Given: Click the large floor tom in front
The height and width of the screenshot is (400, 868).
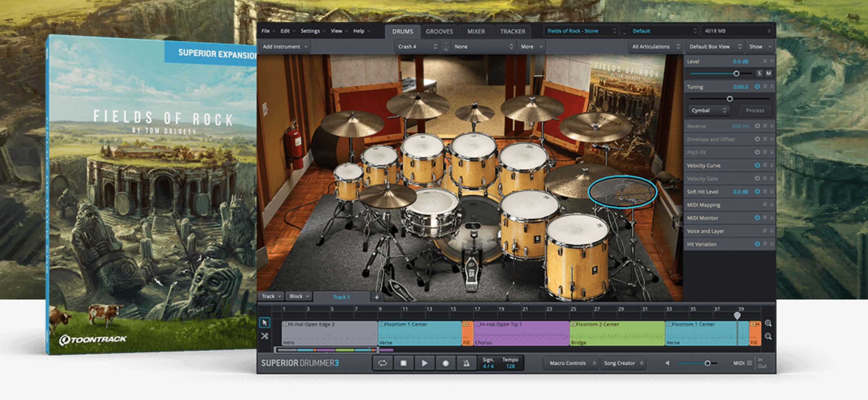Looking at the screenshot, I should click(x=577, y=256).
